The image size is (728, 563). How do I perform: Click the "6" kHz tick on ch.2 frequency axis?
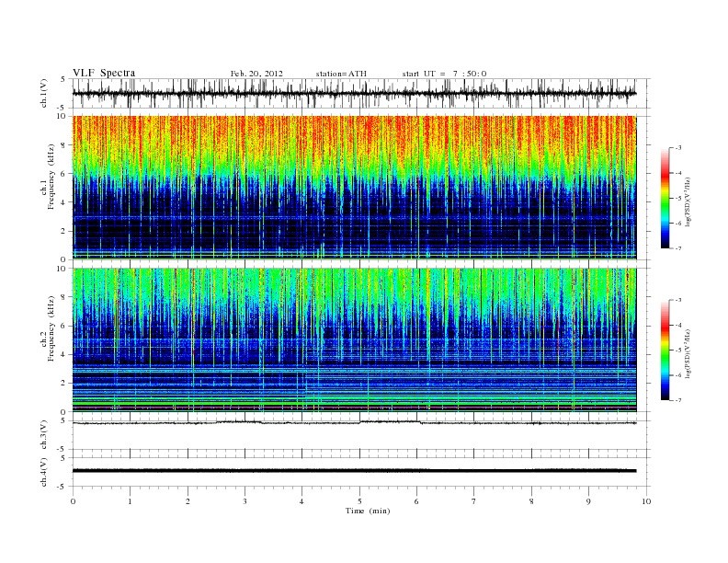coord(63,326)
